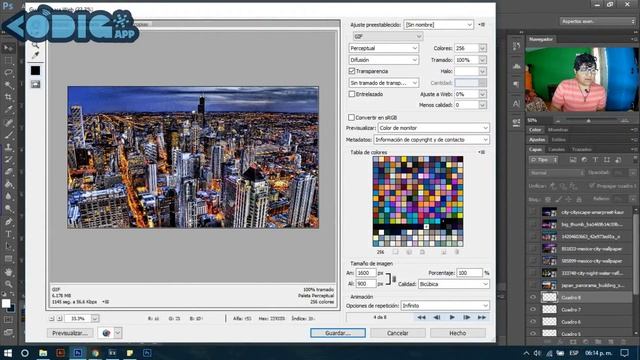Switch to the Muestras tab

pyautogui.click(x=558, y=130)
